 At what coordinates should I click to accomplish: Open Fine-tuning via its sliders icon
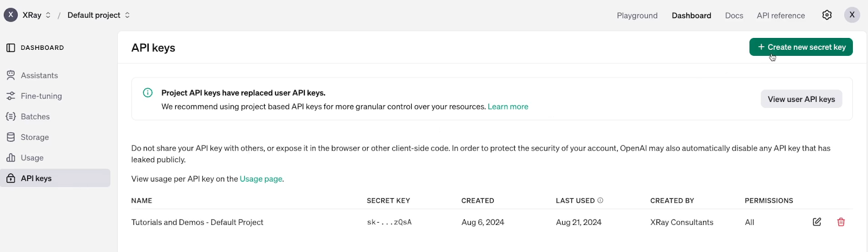(11, 96)
